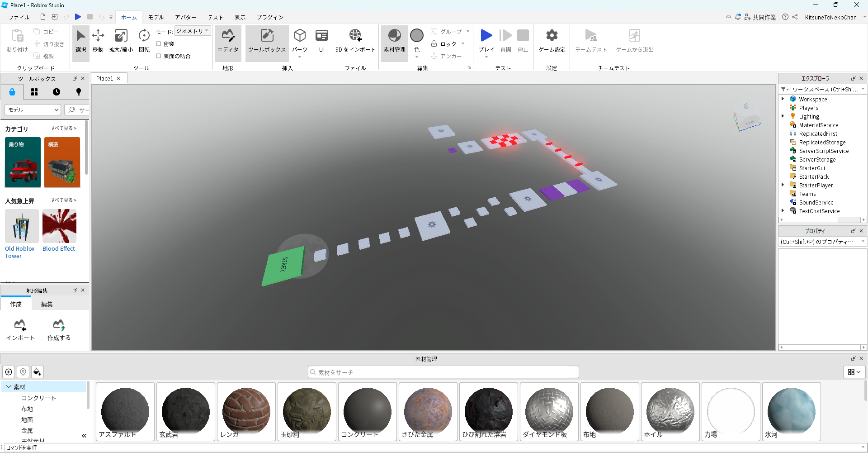868x467 pixels.
Task: Open the モード ジオメトリ dropdown
Action: (193, 31)
